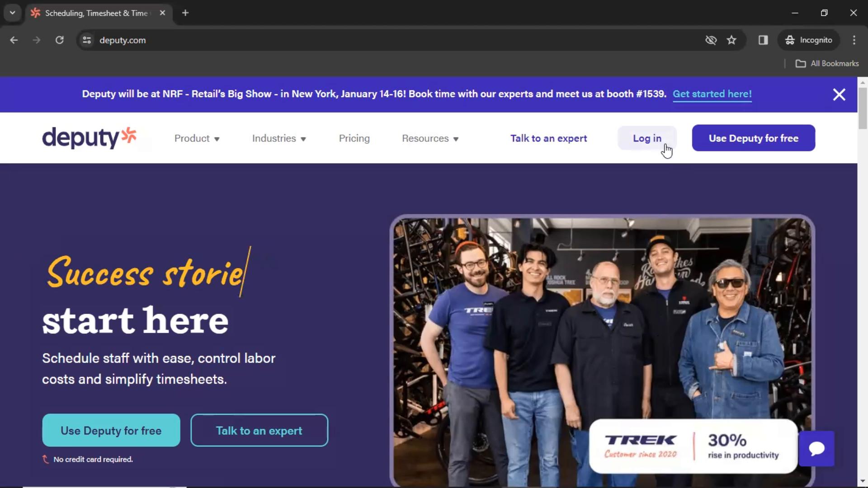The height and width of the screenshot is (488, 868).
Task: Open the browser tab list expander
Action: click(13, 13)
